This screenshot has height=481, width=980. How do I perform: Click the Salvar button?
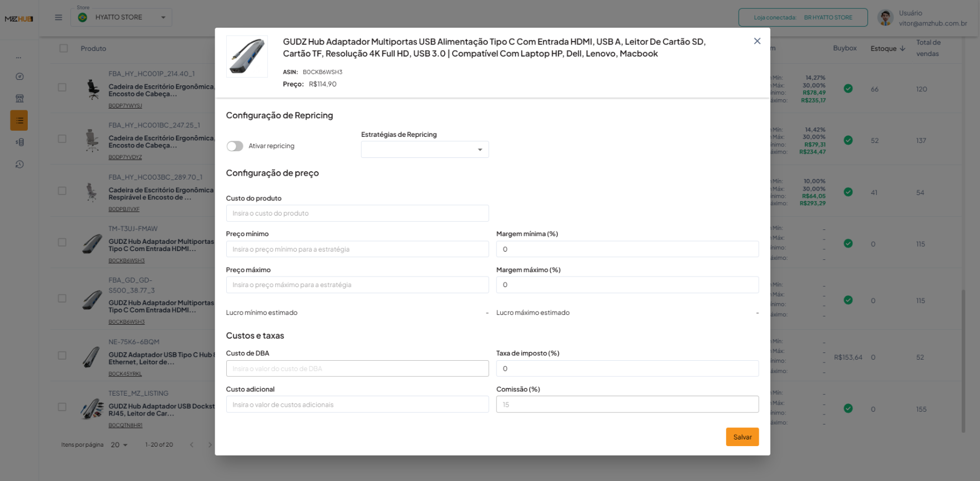point(742,437)
